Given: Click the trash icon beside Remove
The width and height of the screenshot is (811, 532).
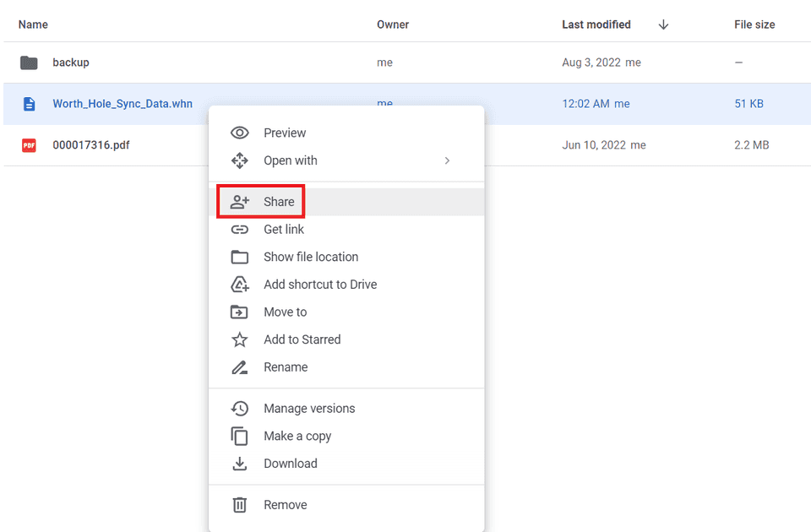Looking at the screenshot, I should click(x=240, y=505).
